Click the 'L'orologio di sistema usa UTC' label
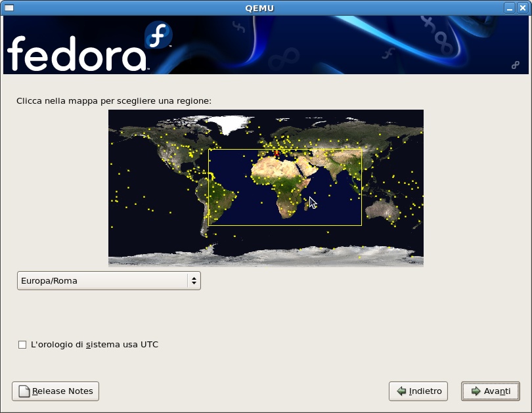532x413 pixels. pyautogui.click(x=95, y=345)
